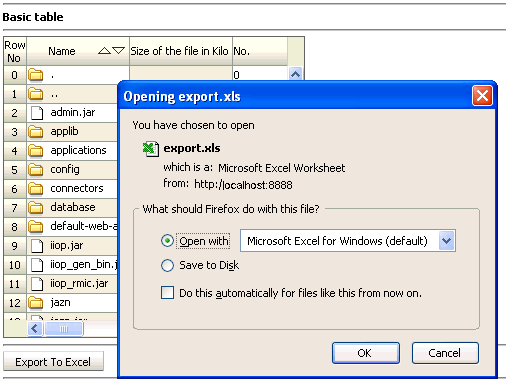
Task: Click the folder icon for '..' row
Action: coord(36,94)
